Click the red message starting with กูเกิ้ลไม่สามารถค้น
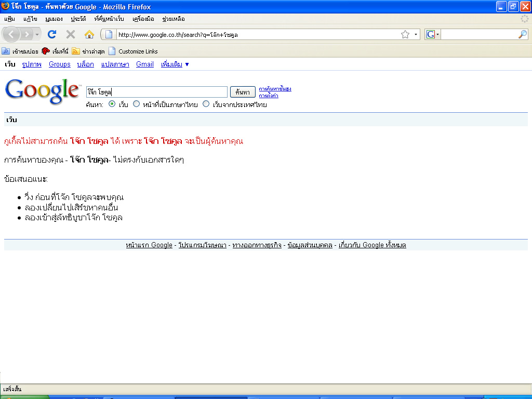The image size is (532, 399). [124, 141]
